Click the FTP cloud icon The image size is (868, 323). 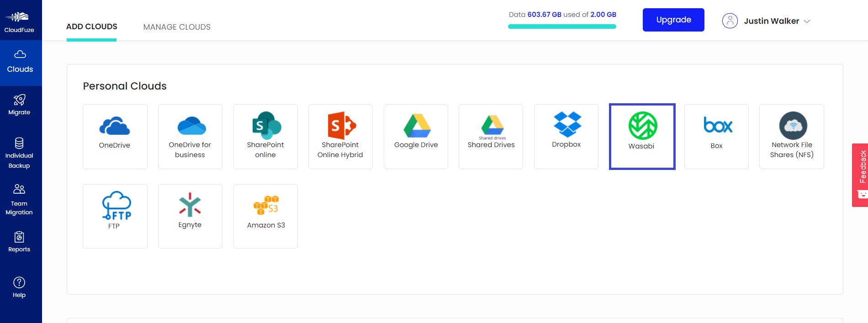(116, 206)
